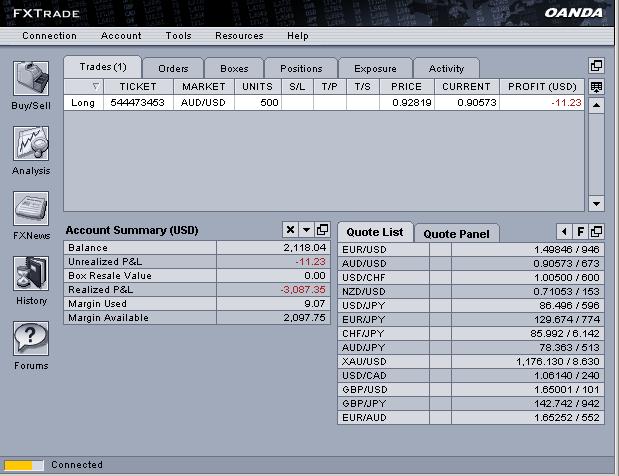Screen dimensions: 619x476
Task: Click the left arrow in Quote List header
Action: point(564,231)
